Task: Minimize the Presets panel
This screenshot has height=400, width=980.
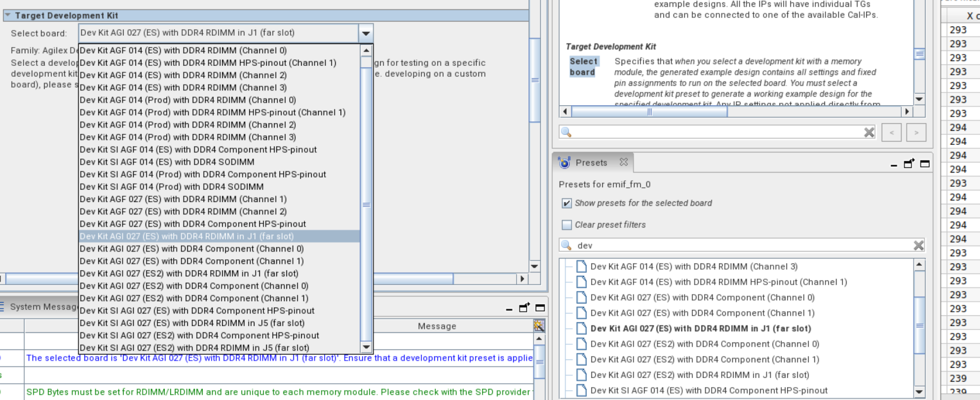Action: 893,164
